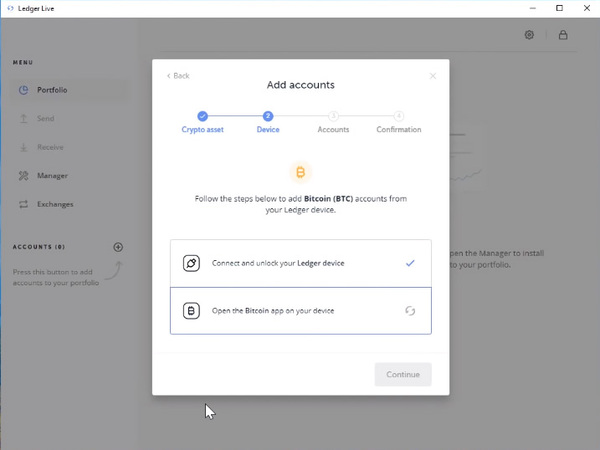The image size is (600, 450).
Task: Click the connect device plug icon
Action: (191, 263)
